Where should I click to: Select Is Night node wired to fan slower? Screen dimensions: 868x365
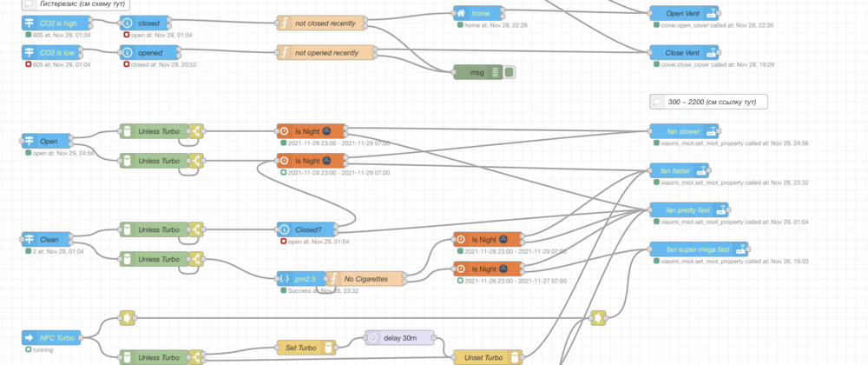311,131
